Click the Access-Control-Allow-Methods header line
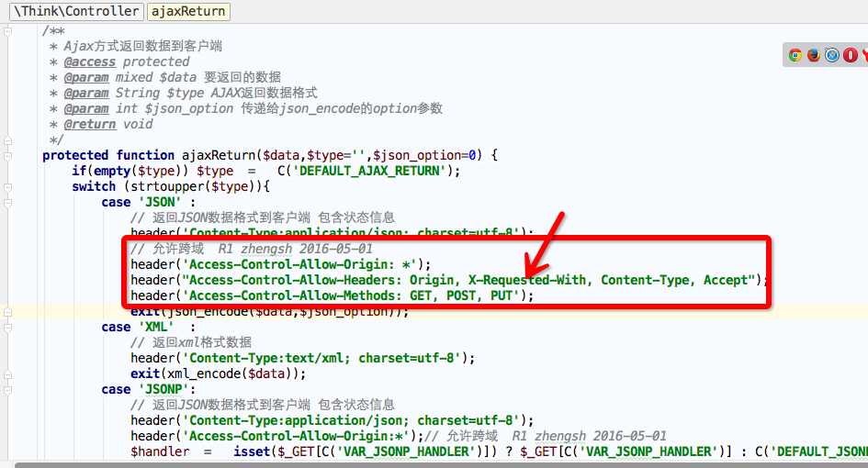This screenshot has height=468, width=868. pyautogui.click(x=333, y=295)
